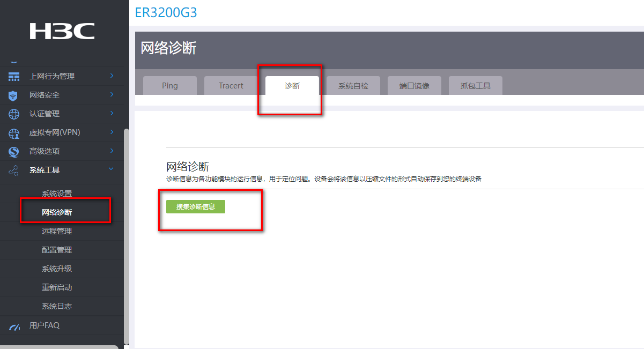Click the 高级选项 icon
The image size is (644, 349).
[14, 152]
